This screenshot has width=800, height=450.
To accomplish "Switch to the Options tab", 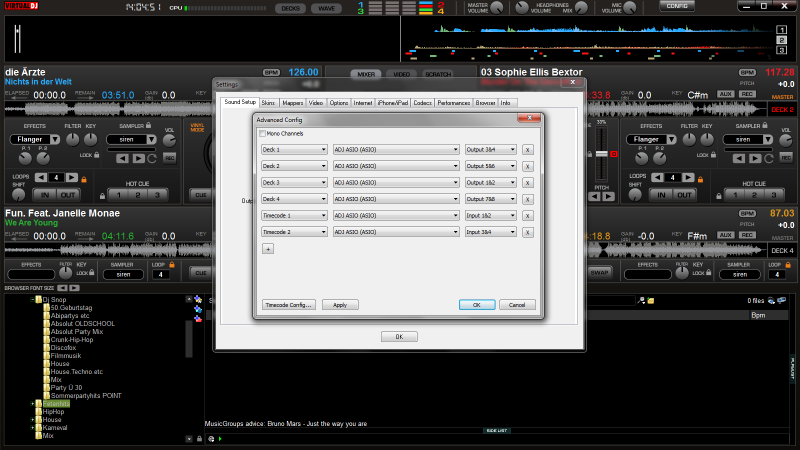I will (339, 103).
